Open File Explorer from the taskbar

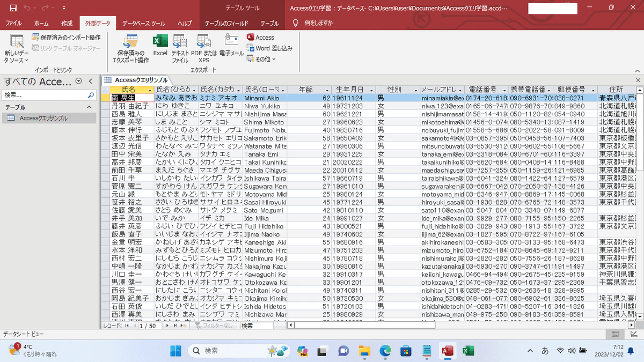click(364, 351)
